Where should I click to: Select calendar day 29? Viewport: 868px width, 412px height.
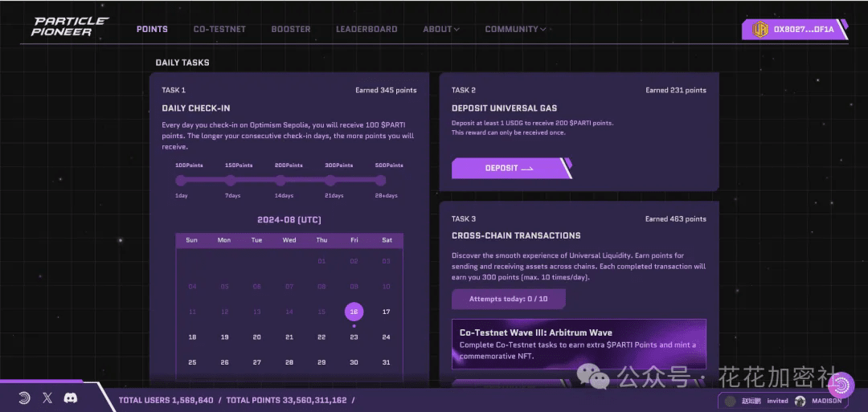point(321,363)
